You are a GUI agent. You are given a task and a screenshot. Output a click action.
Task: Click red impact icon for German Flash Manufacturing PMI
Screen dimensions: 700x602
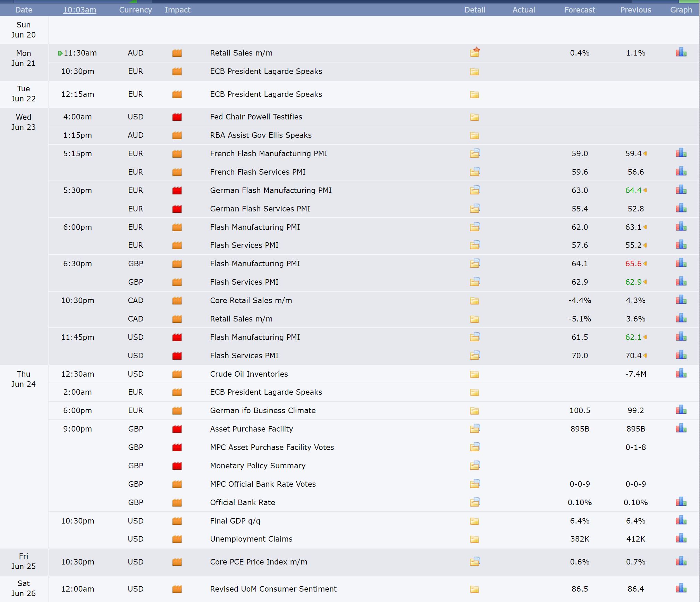177,190
